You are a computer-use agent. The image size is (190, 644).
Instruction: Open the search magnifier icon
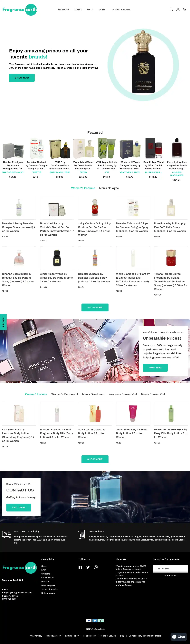(171, 9)
